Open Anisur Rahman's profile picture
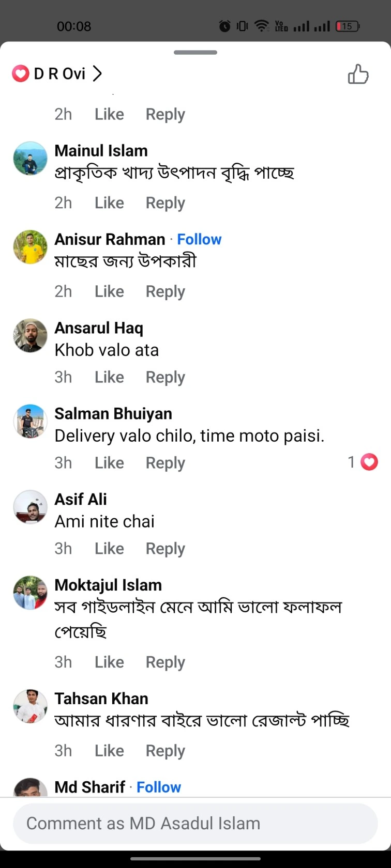Viewport: 391px width, 868px height. [x=30, y=247]
